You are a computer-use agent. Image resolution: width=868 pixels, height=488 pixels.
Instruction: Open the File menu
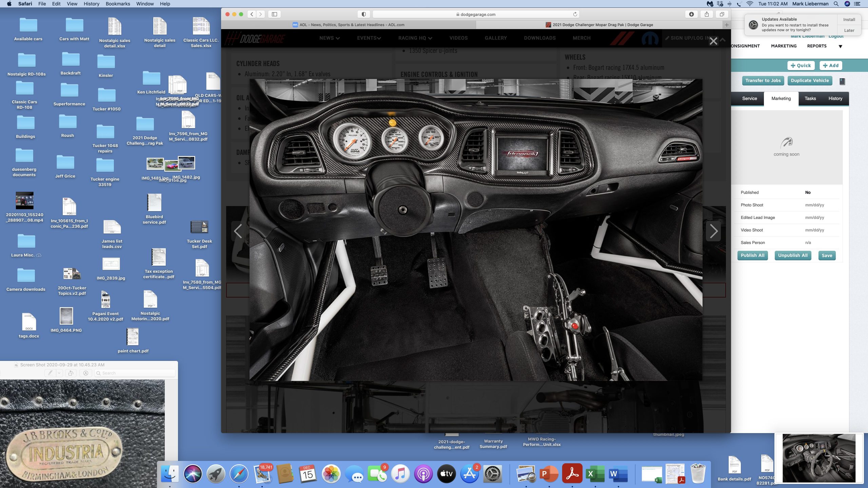42,4
